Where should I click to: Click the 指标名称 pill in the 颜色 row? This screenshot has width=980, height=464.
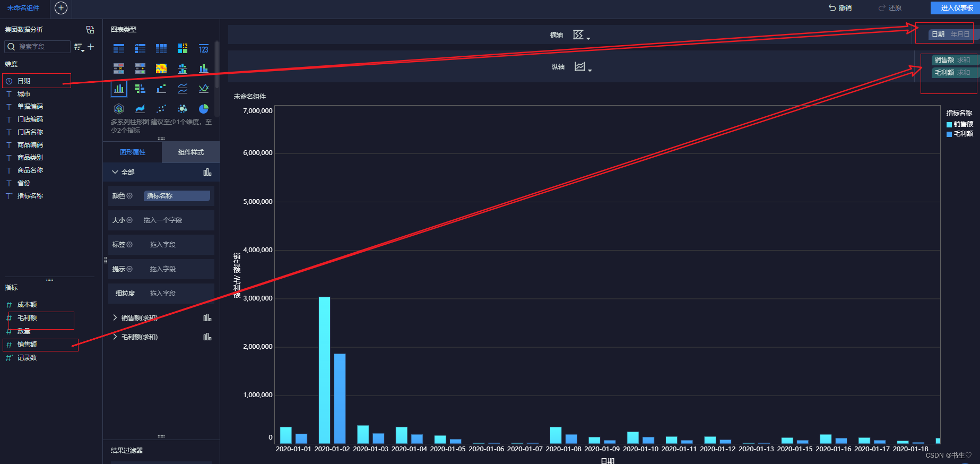(177, 196)
